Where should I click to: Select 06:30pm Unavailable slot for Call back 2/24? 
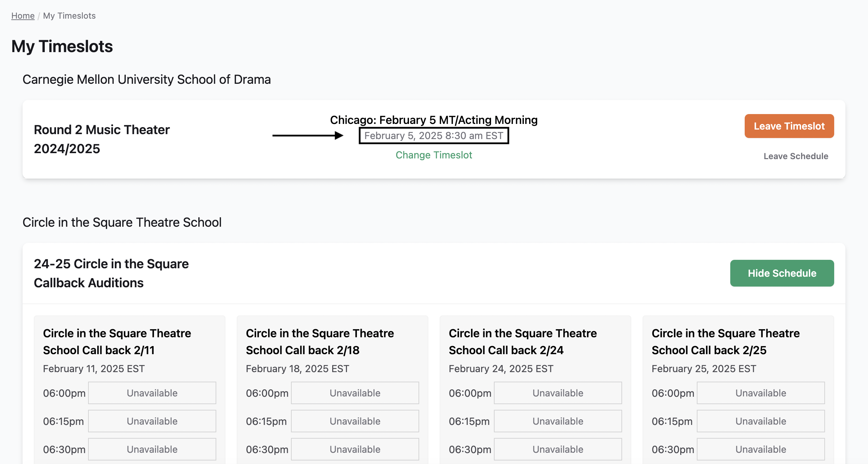[558, 449]
